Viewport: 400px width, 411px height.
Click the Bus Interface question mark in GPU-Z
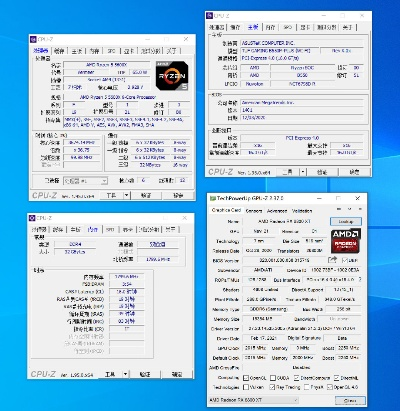360,280
